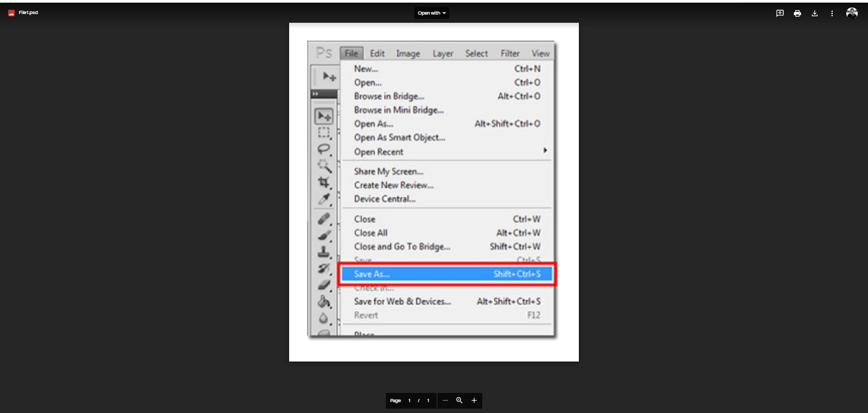Viewport: 868px width, 413px height.
Task: Download File1.psd using the download icon
Action: pyautogui.click(x=814, y=13)
